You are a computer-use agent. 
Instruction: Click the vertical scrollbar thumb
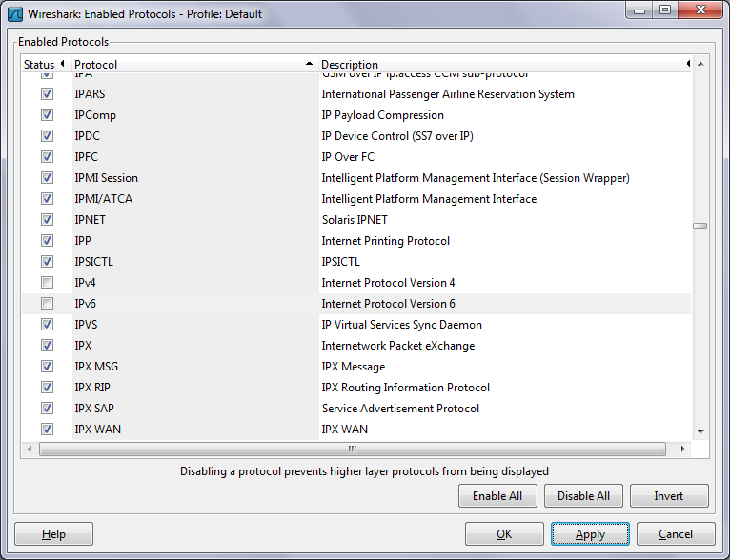coord(700,226)
